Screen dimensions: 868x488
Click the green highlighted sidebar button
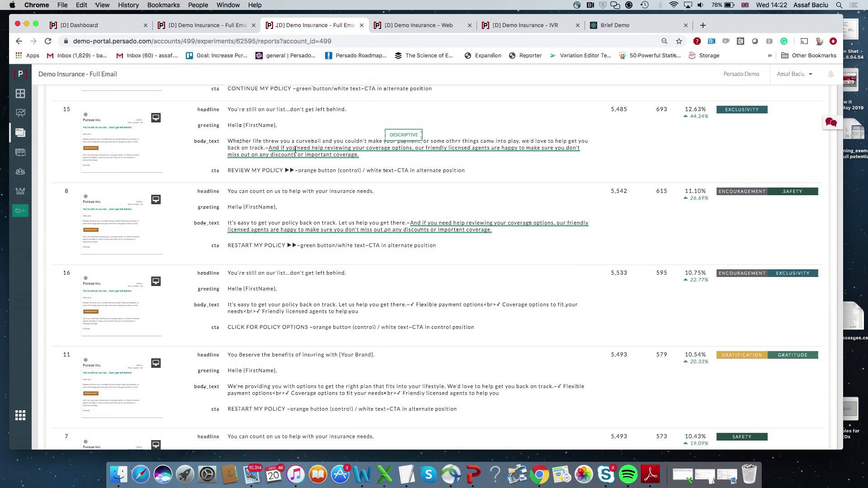(x=20, y=211)
